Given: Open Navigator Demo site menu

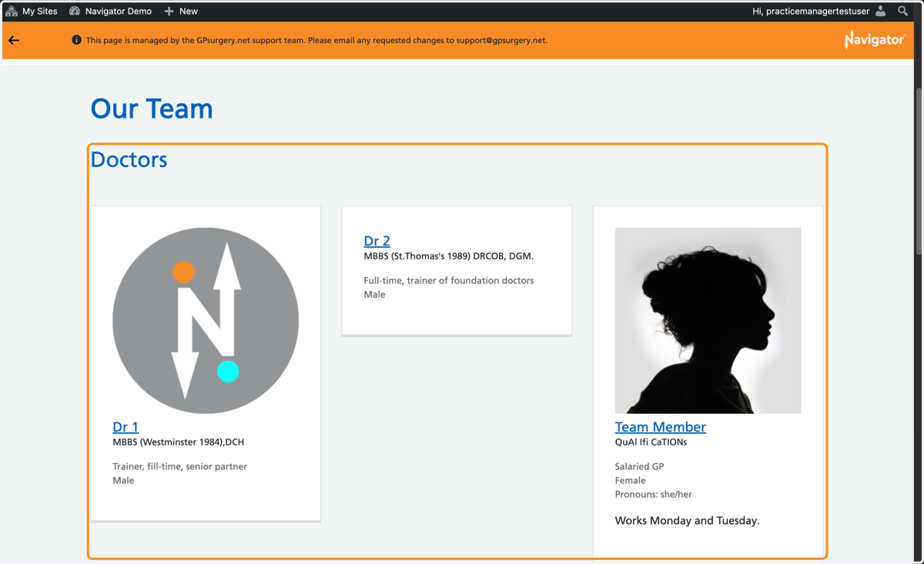Looking at the screenshot, I should [110, 11].
